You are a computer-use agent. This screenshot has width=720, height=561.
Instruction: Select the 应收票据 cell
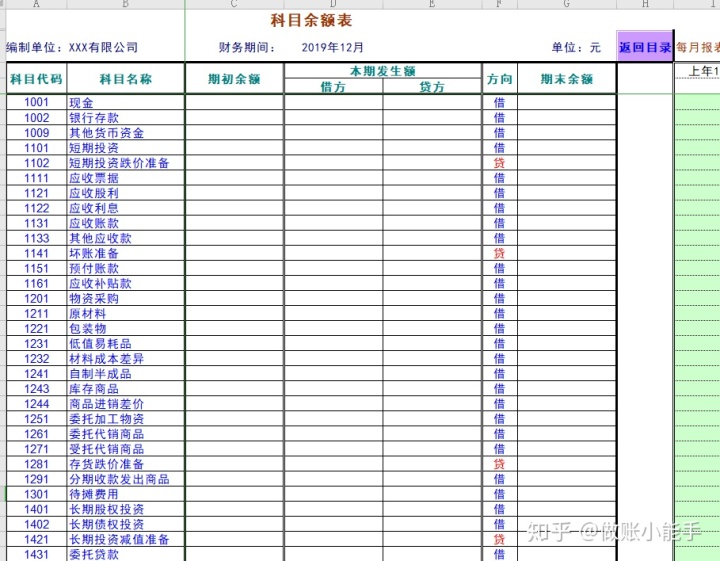125,178
